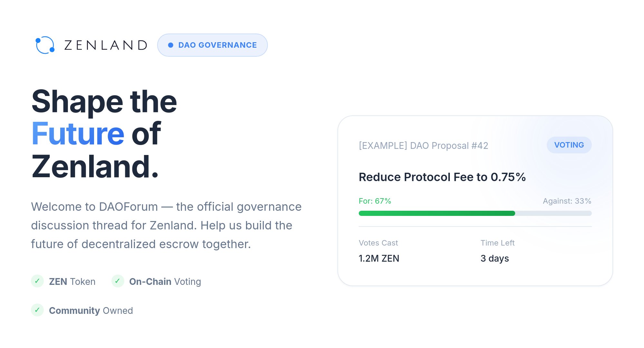
Task: Click the For: 67% label
Action: [x=375, y=201]
